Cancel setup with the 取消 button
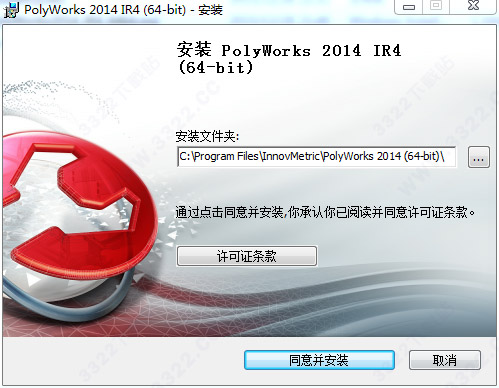This screenshot has height=388, width=499. [x=445, y=360]
